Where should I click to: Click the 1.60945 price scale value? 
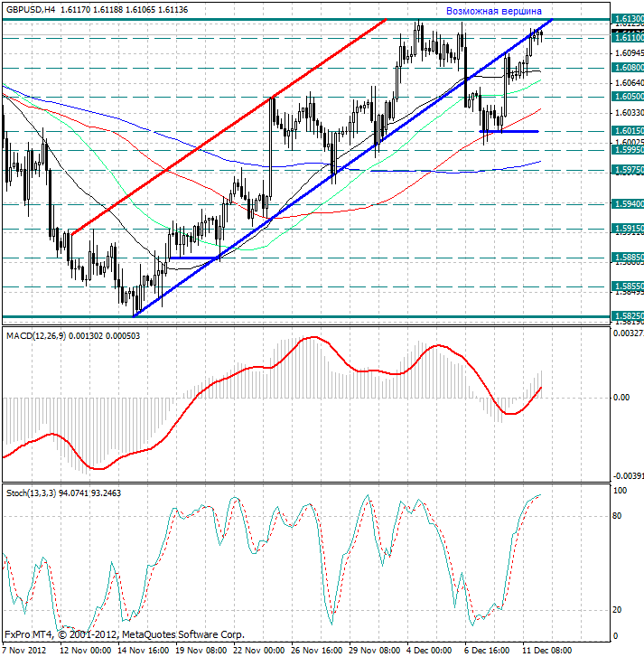629,53
